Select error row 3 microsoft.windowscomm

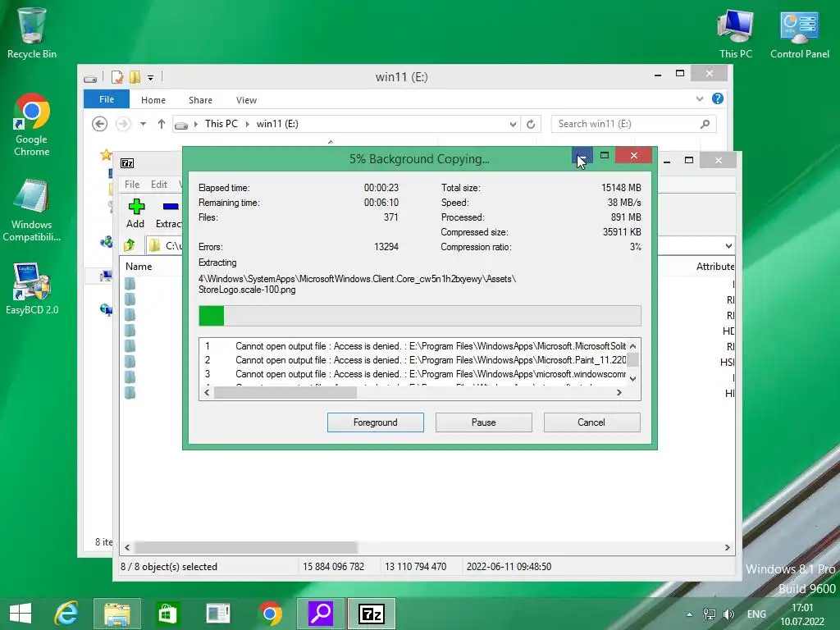tap(413, 374)
